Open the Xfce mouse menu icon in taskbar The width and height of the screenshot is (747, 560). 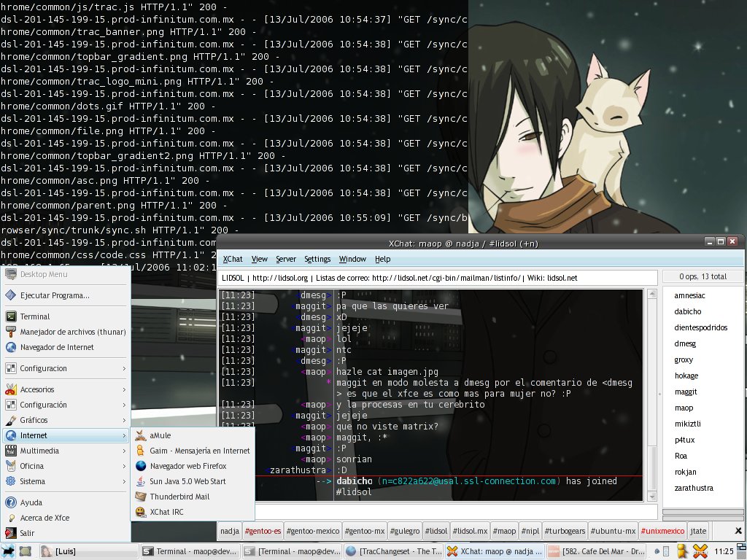pyautogui.click(x=9, y=551)
